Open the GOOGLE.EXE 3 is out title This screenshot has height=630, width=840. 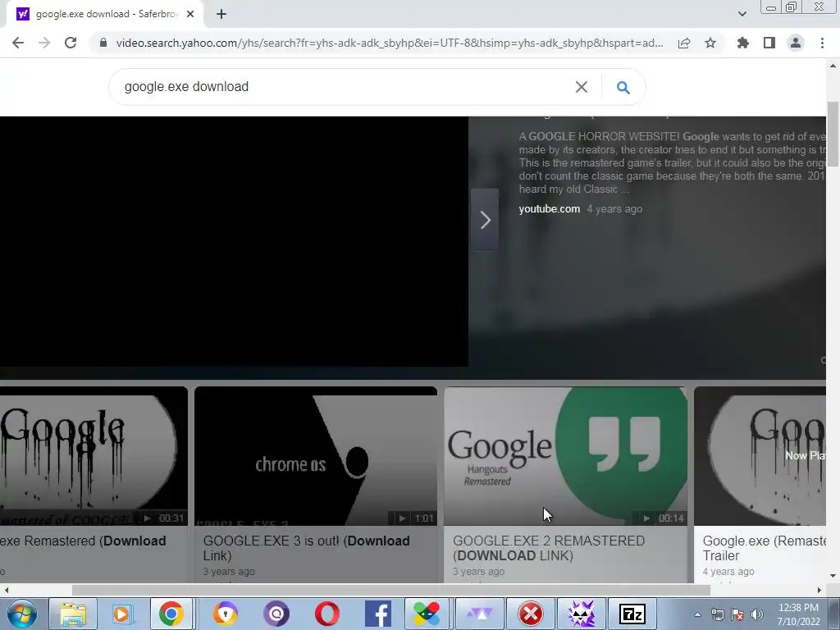[x=307, y=548]
